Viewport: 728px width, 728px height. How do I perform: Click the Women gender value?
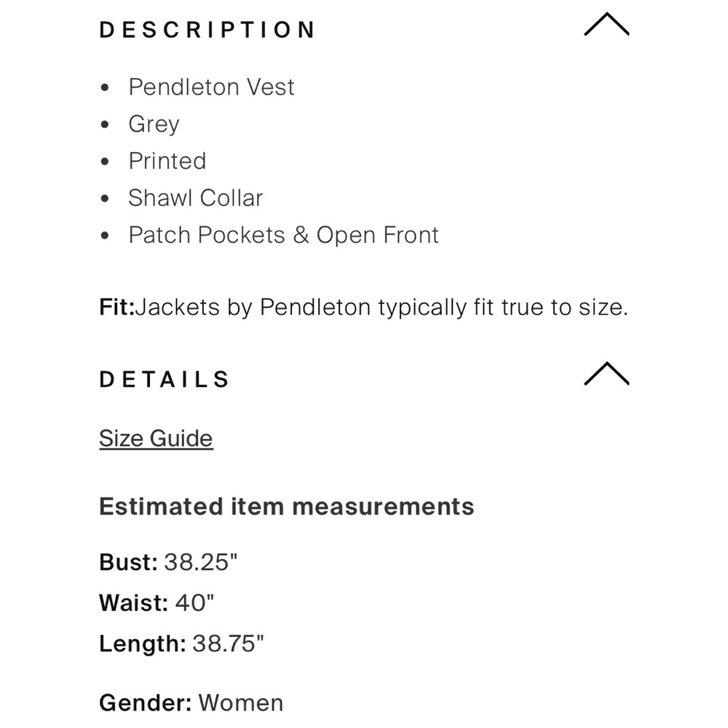pos(241,703)
